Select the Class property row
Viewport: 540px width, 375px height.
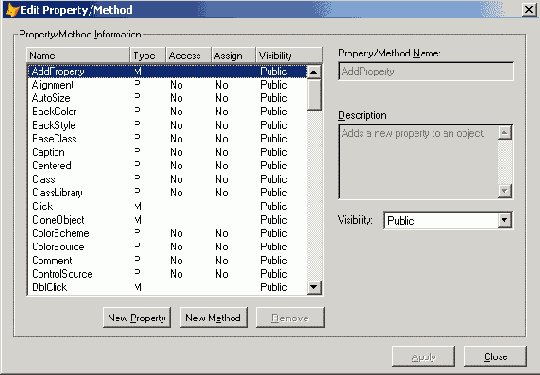point(167,179)
